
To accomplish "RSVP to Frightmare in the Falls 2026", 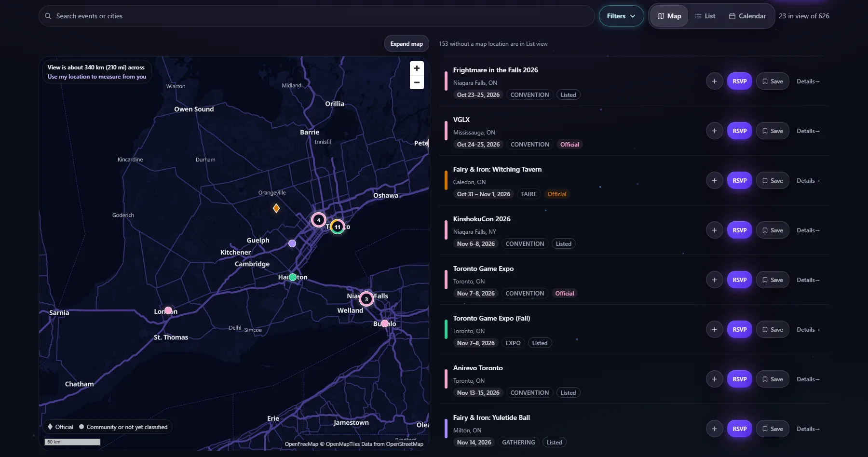I will [739, 81].
